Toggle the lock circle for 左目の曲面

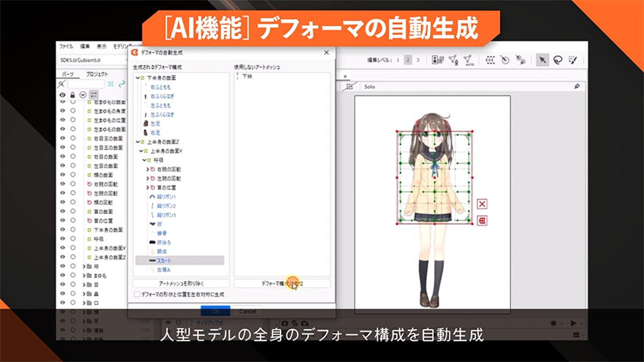click(x=72, y=166)
